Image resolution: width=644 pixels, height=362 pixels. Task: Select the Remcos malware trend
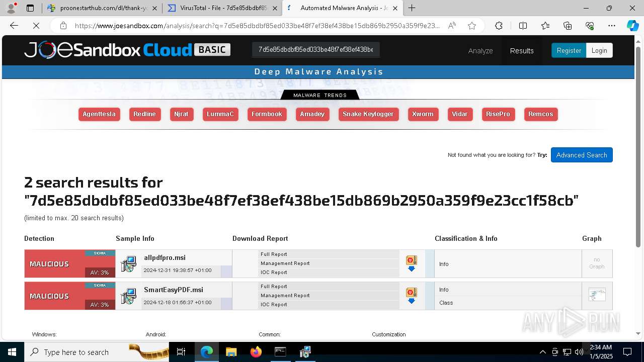click(x=541, y=114)
